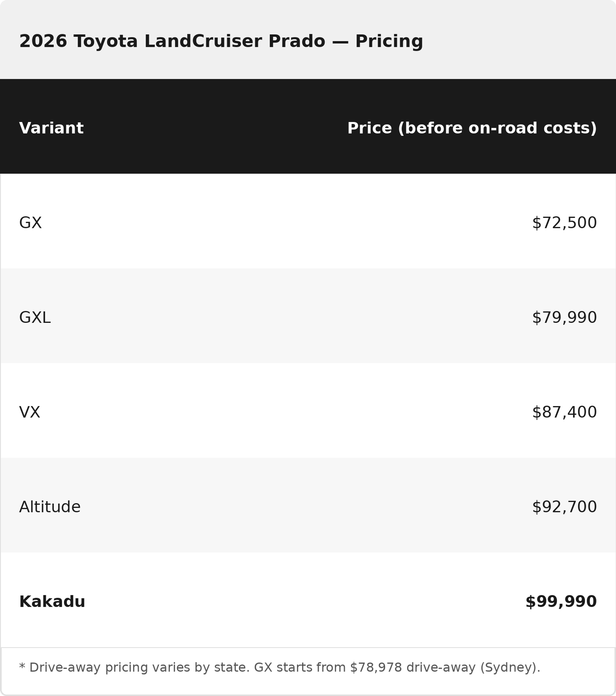Click the $72,500 price for GX
The image size is (616, 696).
tap(564, 223)
